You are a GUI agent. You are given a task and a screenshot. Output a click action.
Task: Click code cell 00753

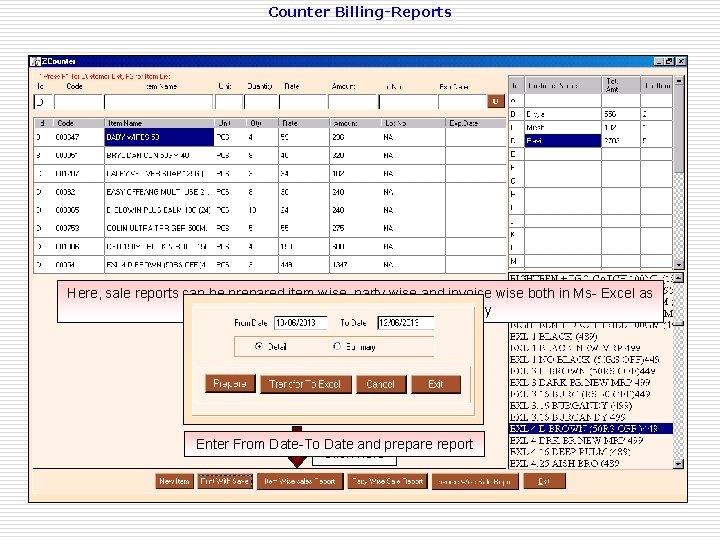(x=78, y=228)
